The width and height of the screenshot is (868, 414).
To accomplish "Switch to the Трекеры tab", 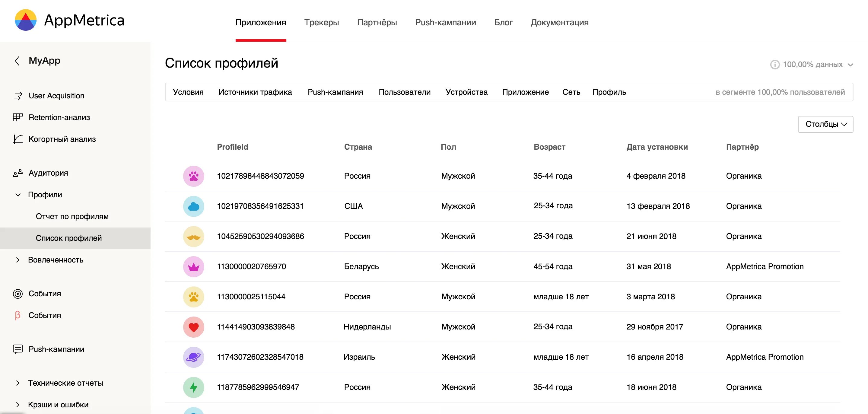I will pyautogui.click(x=321, y=23).
